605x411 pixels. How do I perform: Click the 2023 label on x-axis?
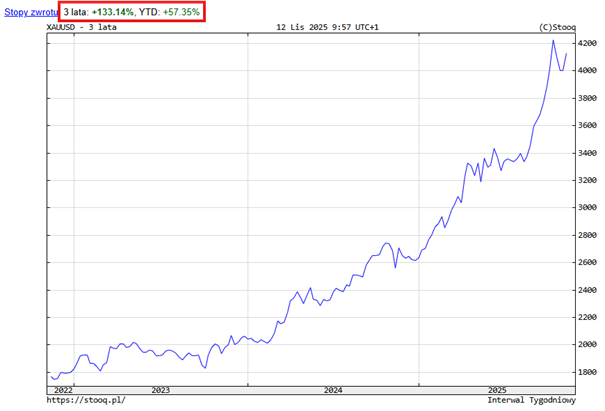point(160,389)
